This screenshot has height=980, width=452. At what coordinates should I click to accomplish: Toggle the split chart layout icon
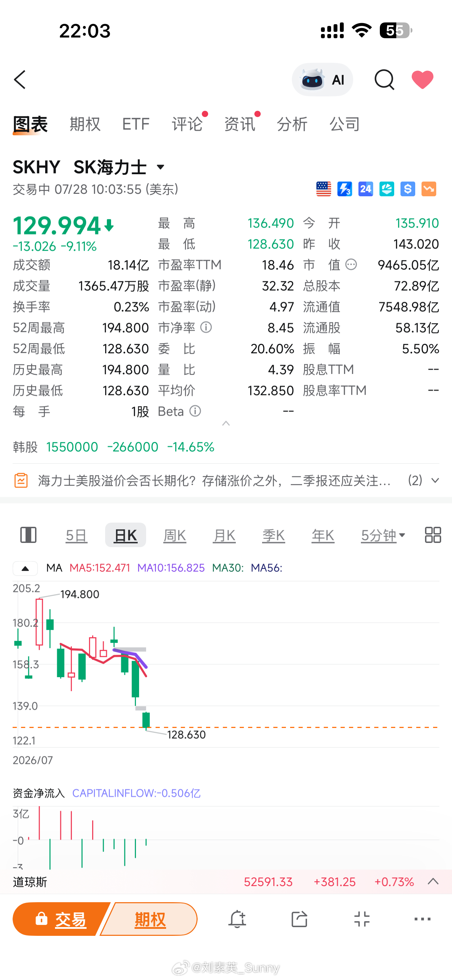28,535
